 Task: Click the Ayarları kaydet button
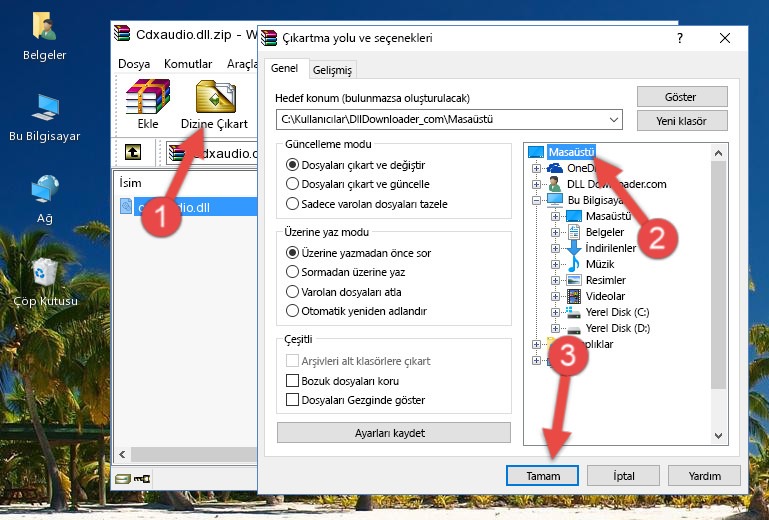pyautogui.click(x=393, y=433)
